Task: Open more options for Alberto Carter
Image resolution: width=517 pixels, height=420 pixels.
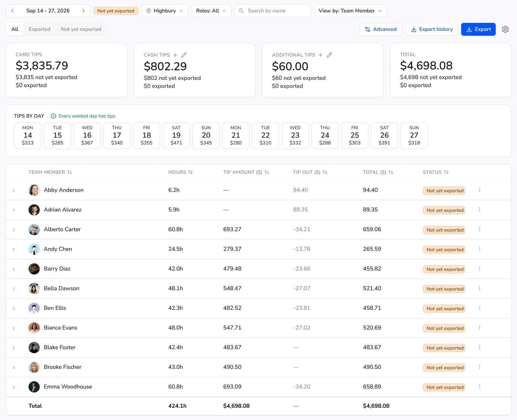Action: coord(480,230)
